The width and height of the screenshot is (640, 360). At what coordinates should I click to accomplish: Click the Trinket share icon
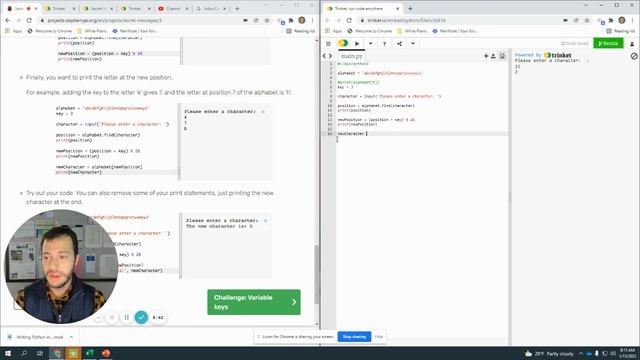[x=400, y=43]
